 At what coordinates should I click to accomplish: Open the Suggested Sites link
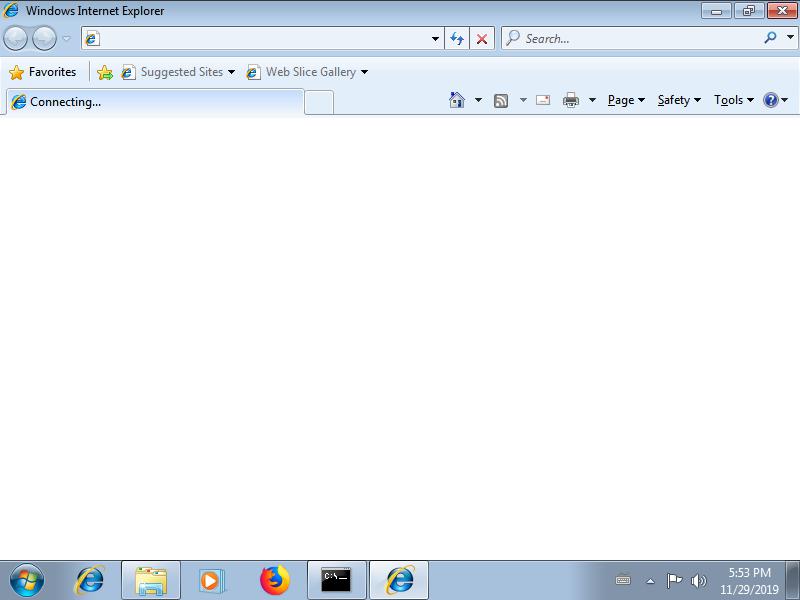pos(181,72)
